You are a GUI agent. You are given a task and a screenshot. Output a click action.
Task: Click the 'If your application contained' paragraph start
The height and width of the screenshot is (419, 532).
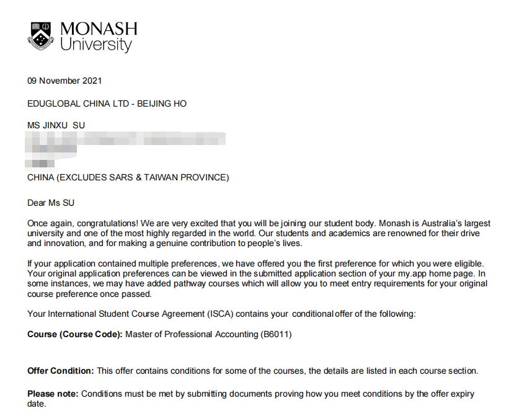pyautogui.click(x=87, y=263)
